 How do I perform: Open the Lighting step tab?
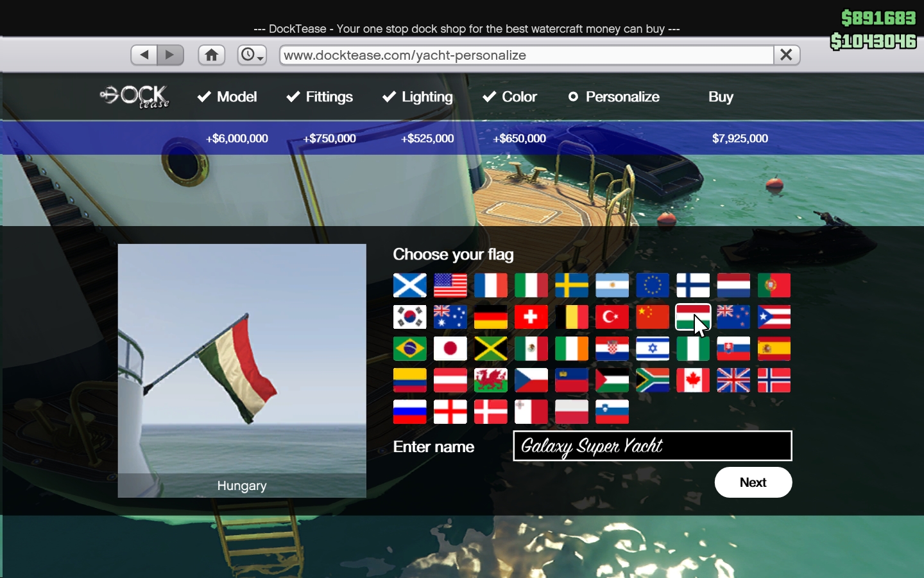coord(418,97)
